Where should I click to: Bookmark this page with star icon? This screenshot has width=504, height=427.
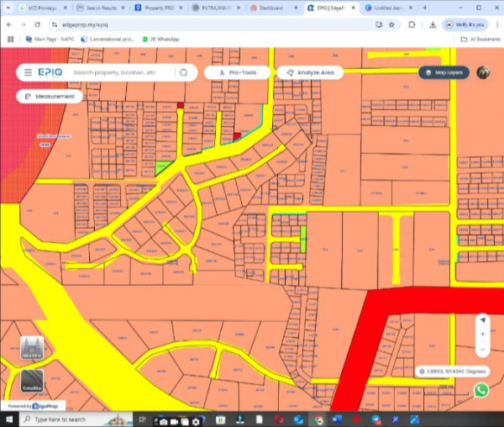[x=392, y=24]
